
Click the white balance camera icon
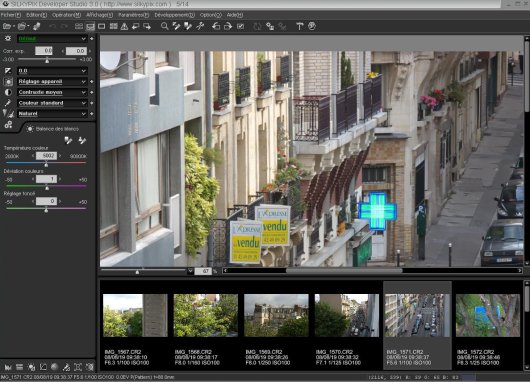tap(8, 81)
